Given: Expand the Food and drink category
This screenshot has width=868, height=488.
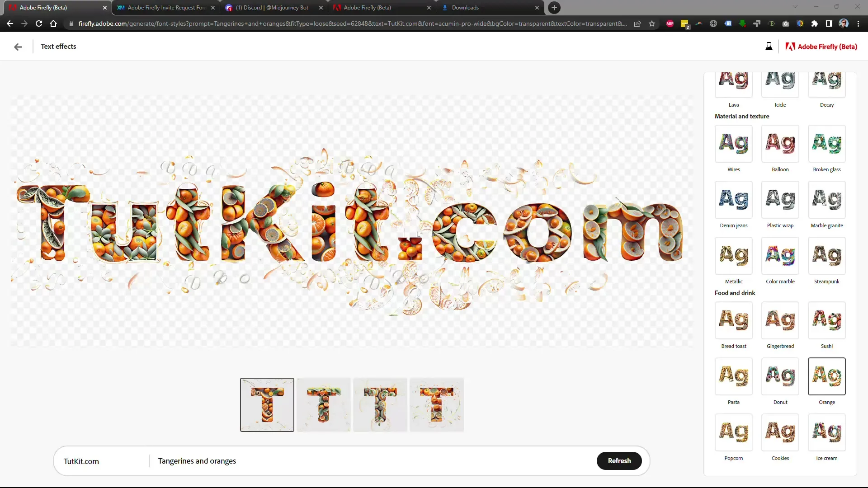Looking at the screenshot, I should click(735, 292).
